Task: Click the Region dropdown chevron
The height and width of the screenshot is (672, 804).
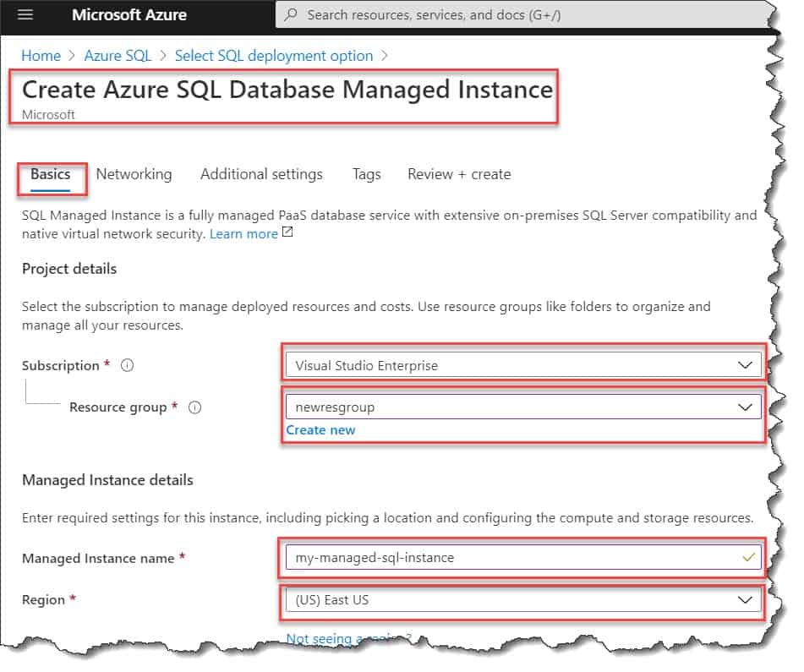Action: [x=745, y=600]
